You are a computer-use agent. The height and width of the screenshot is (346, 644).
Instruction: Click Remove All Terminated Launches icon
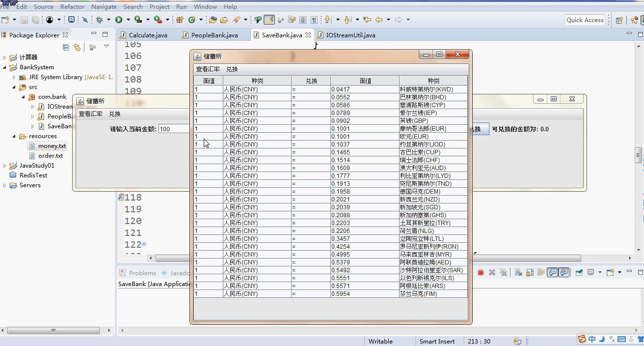click(503, 272)
